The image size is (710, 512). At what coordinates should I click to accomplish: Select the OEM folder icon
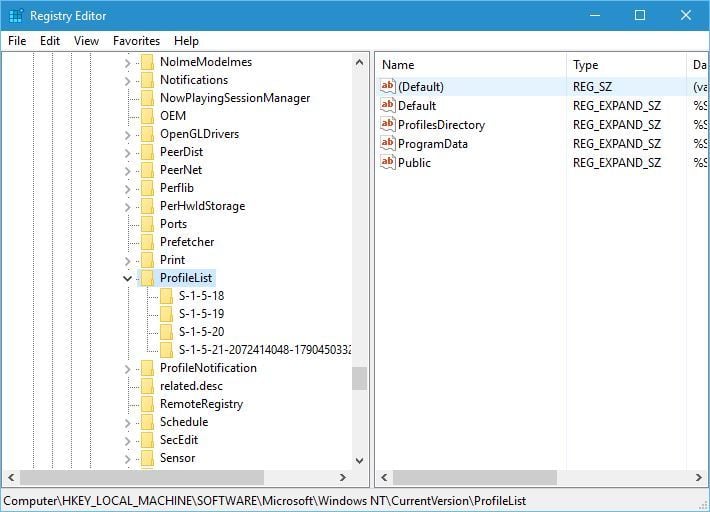(x=147, y=116)
